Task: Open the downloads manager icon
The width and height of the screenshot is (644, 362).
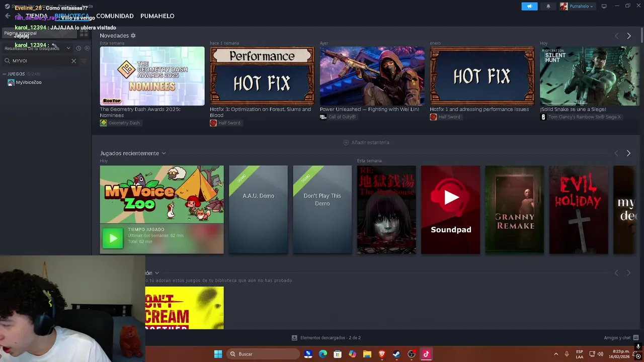Action: pos(294,338)
